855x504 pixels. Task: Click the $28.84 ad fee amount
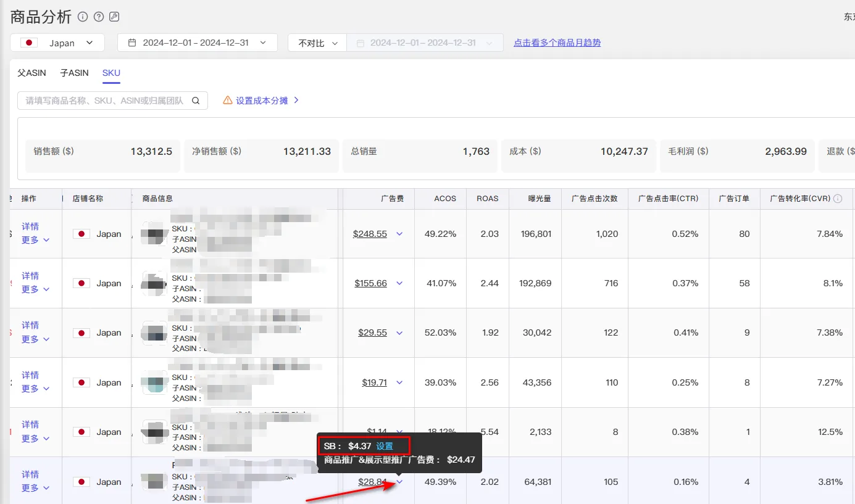click(x=372, y=482)
